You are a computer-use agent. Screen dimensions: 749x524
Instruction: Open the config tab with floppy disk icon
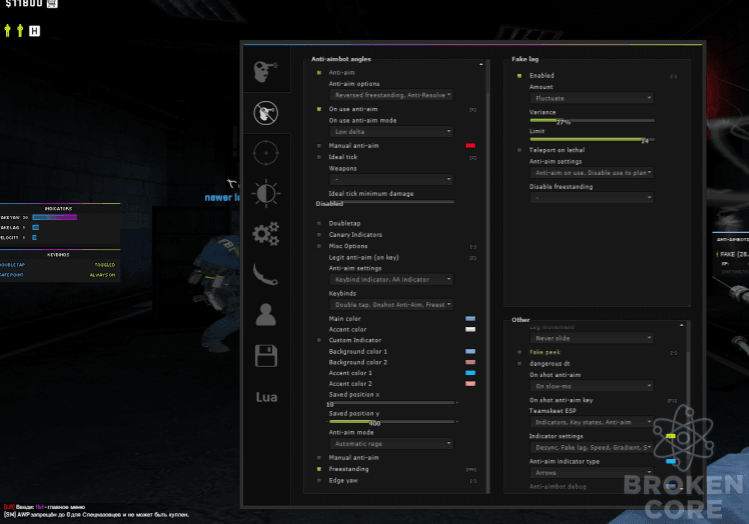266,356
